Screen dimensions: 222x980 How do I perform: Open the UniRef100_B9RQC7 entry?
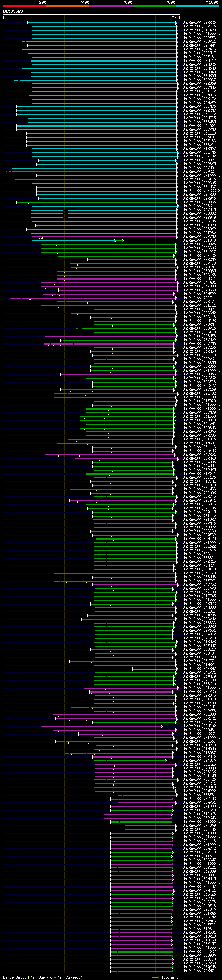(199, 80)
